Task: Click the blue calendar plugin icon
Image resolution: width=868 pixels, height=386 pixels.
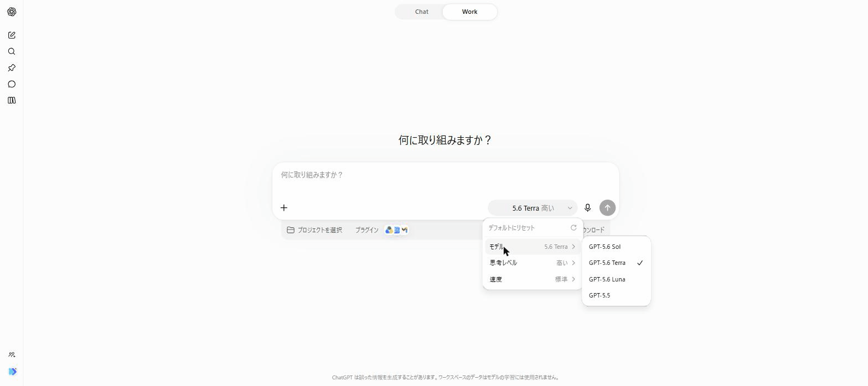Action: coord(397,230)
